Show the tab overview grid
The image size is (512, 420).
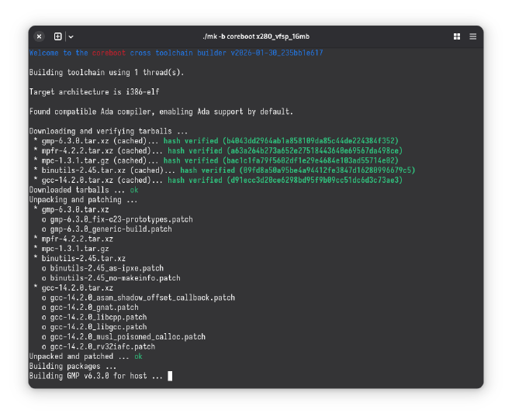point(457,36)
